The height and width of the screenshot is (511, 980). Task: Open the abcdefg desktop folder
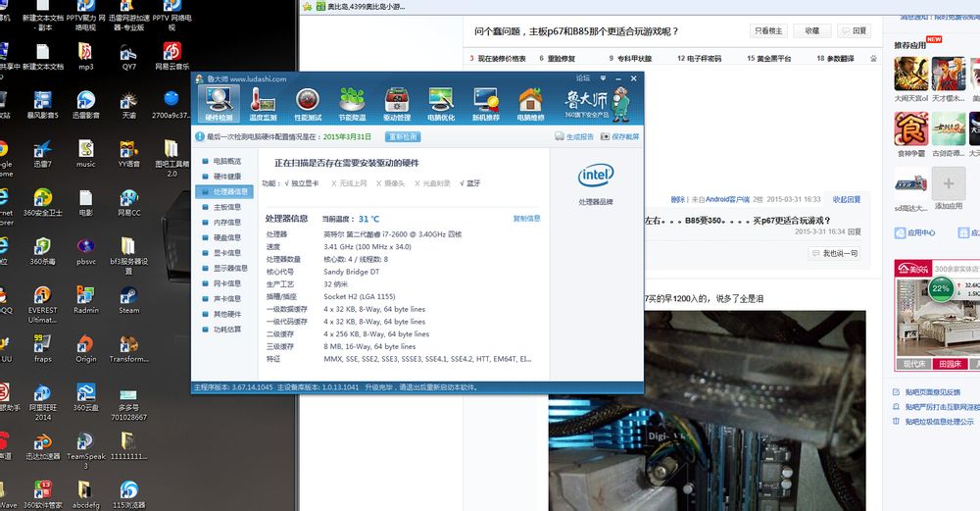(85, 494)
